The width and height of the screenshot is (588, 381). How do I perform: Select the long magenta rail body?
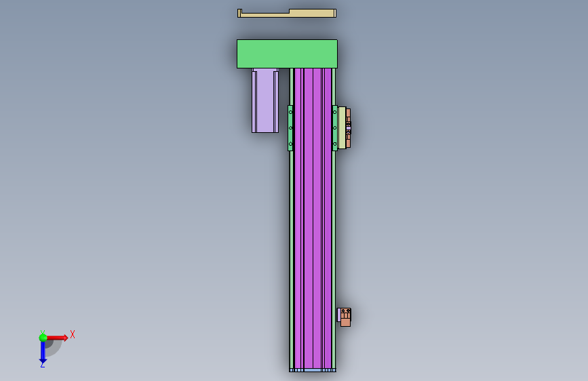313,218
